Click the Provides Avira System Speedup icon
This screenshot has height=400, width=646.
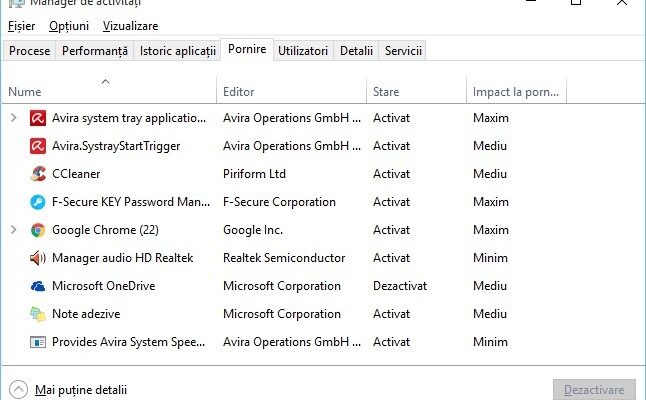38,342
